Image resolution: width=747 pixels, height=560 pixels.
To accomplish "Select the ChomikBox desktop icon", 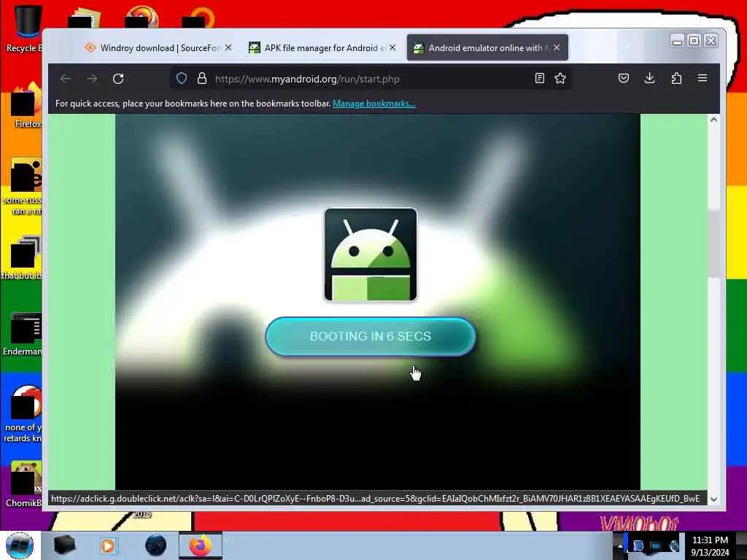I will [24, 484].
